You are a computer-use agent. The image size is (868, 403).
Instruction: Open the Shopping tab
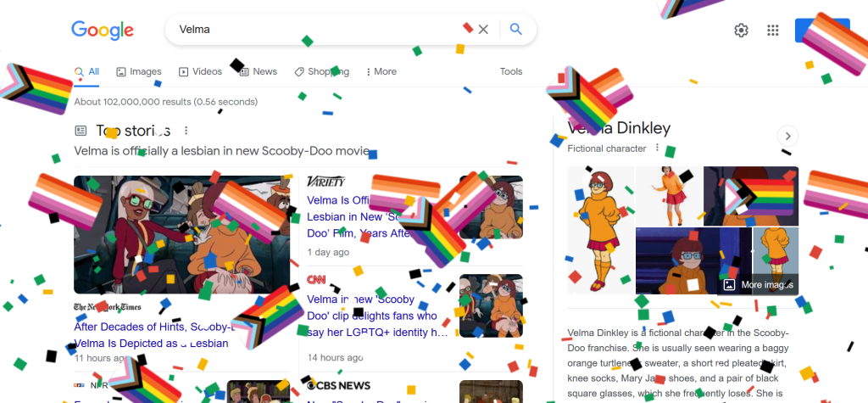click(321, 71)
